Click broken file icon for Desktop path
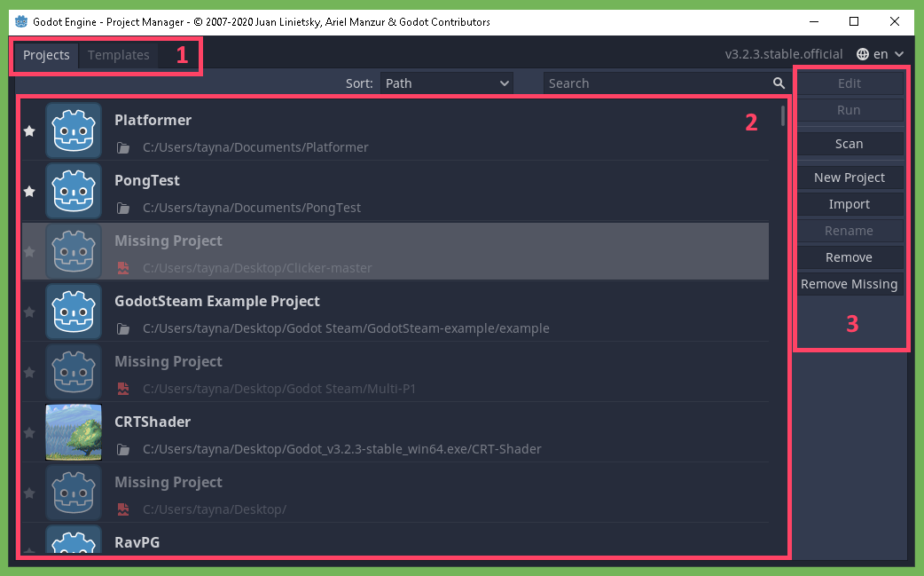The image size is (924, 576). pyautogui.click(x=123, y=509)
